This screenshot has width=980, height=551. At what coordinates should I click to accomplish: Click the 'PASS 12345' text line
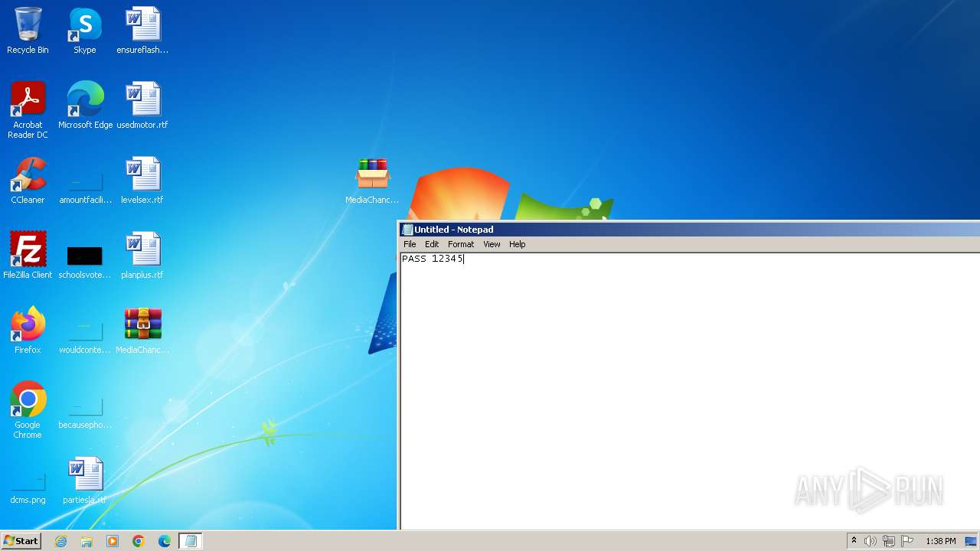[433, 259]
